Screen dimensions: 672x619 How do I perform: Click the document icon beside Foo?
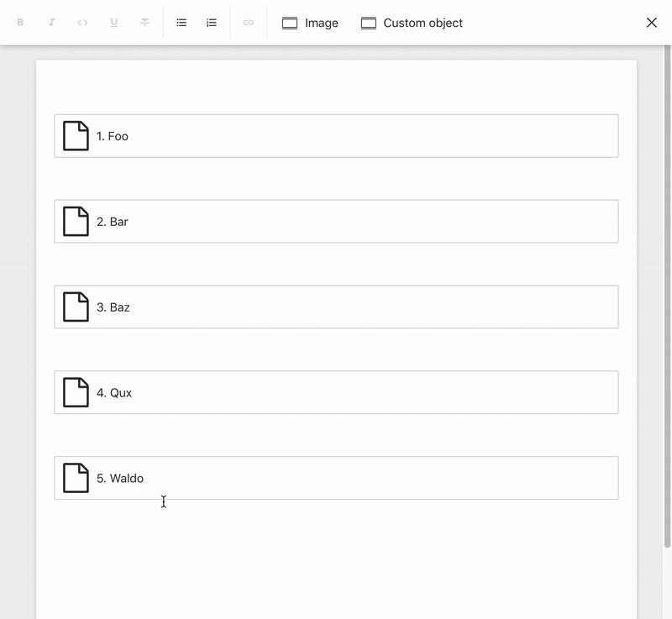coord(76,136)
